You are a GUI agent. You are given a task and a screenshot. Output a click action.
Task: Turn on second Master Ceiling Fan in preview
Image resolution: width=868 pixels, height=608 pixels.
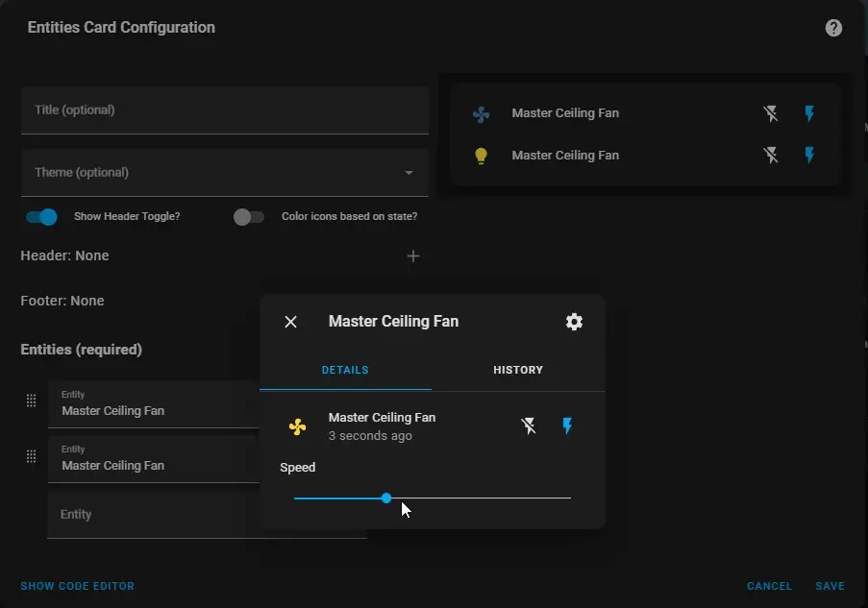click(809, 155)
